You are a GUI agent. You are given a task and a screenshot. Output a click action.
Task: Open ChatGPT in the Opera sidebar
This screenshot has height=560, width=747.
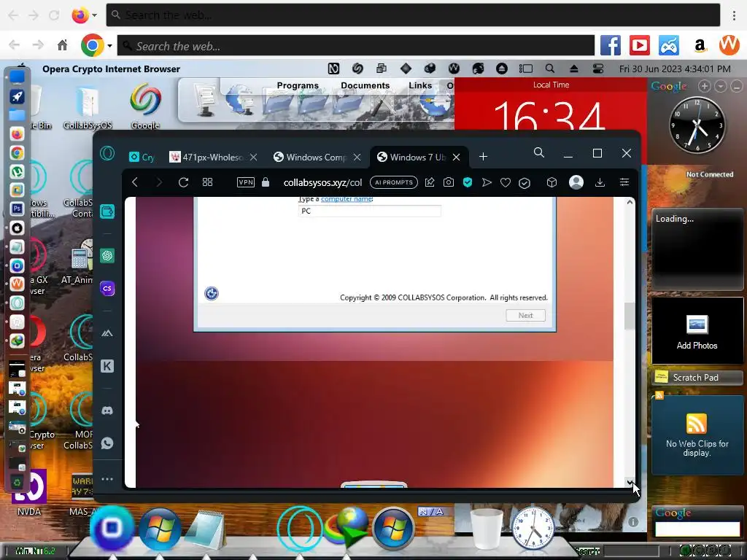tap(107, 256)
